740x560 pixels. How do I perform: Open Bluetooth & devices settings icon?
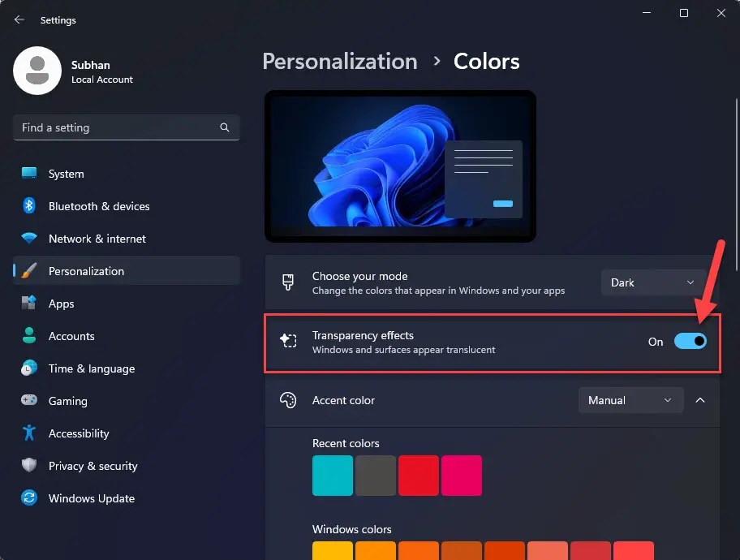30,206
